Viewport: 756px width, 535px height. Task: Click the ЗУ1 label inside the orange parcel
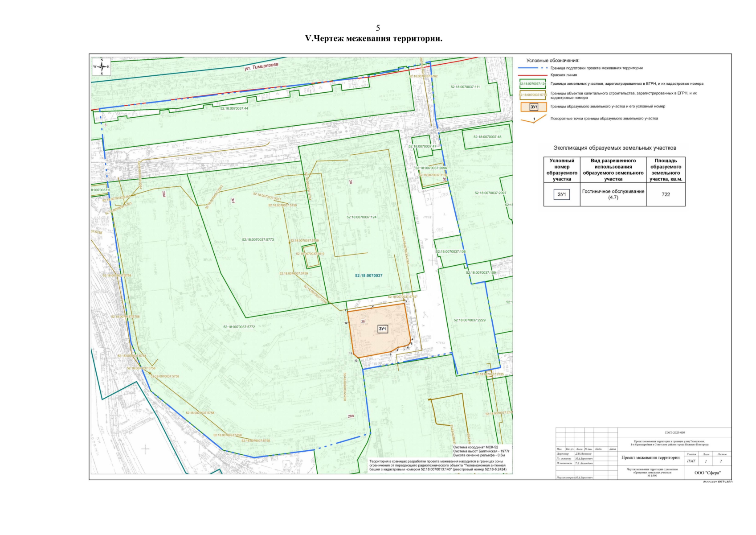(383, 329)
